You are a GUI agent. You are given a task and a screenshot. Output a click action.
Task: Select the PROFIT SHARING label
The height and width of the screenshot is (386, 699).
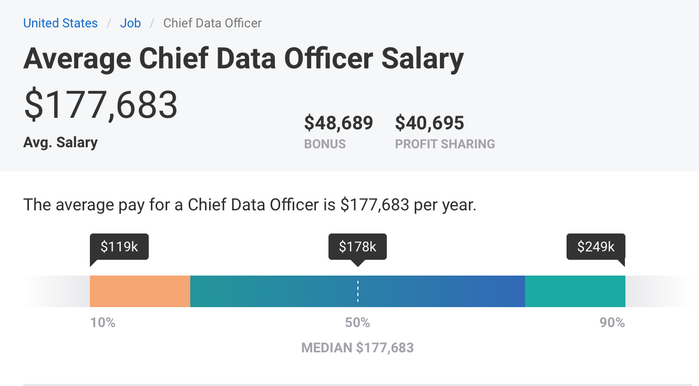(x=445, y=144)
